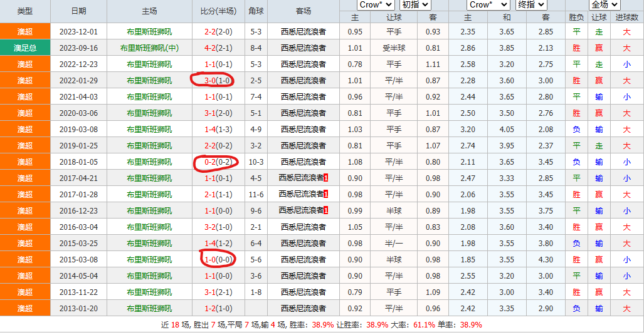Image resolution: width=644 pixels, height=335 pixels.
Task: Click the score 1-0(0-0) on 2015-03-08
Action: (x=218, y=260)
